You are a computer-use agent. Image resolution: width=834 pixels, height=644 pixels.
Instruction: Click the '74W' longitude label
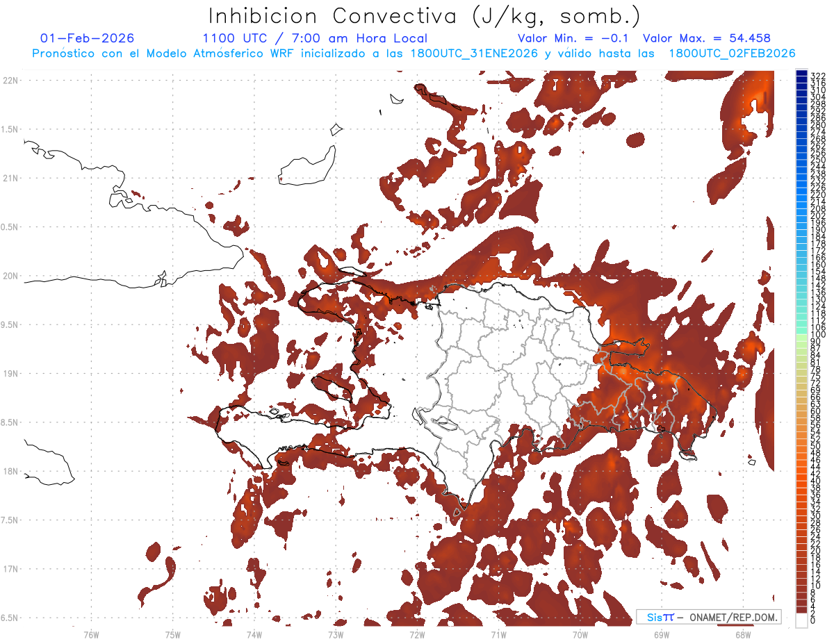tap(254, 634)
